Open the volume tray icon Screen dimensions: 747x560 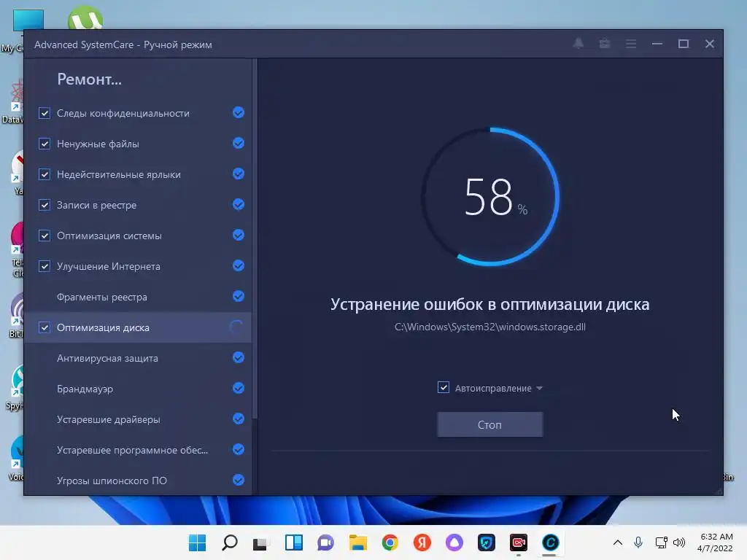point(679,542)
